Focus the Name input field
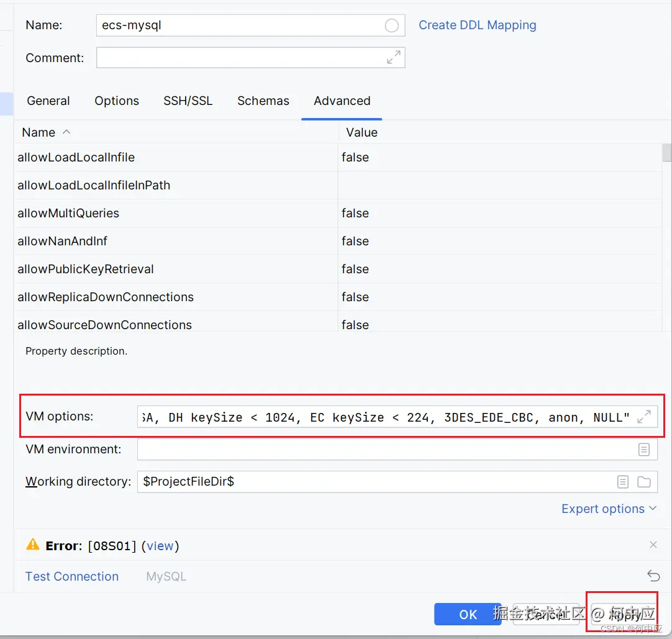This screenshot has height=639, width=672. tap(250, 25)
